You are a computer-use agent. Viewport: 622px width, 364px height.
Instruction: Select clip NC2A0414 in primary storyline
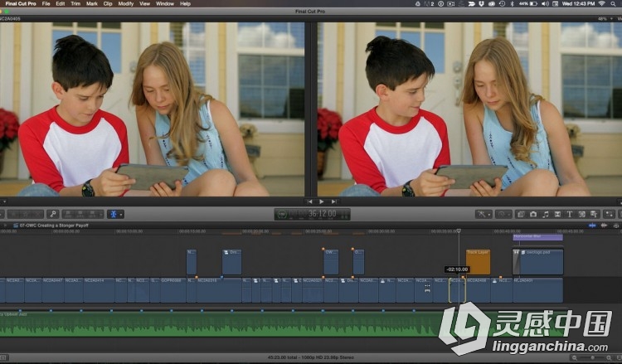coord(99,290)
